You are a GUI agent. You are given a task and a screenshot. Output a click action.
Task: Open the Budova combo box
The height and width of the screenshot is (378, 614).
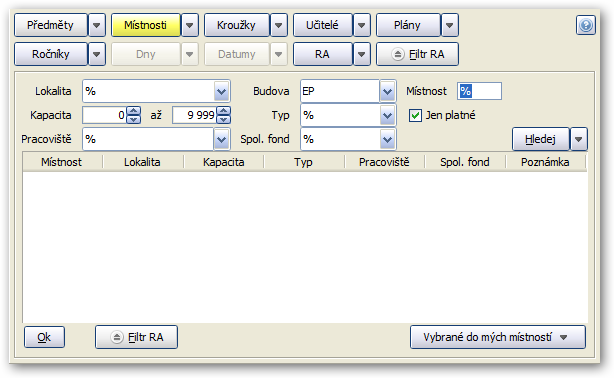348,91
